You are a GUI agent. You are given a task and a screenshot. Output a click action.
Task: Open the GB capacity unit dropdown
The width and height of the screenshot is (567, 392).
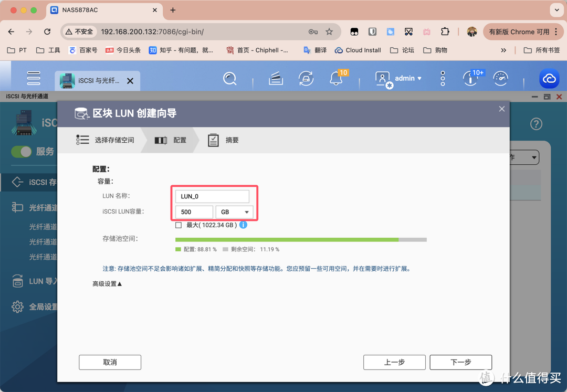pos(234,212)
